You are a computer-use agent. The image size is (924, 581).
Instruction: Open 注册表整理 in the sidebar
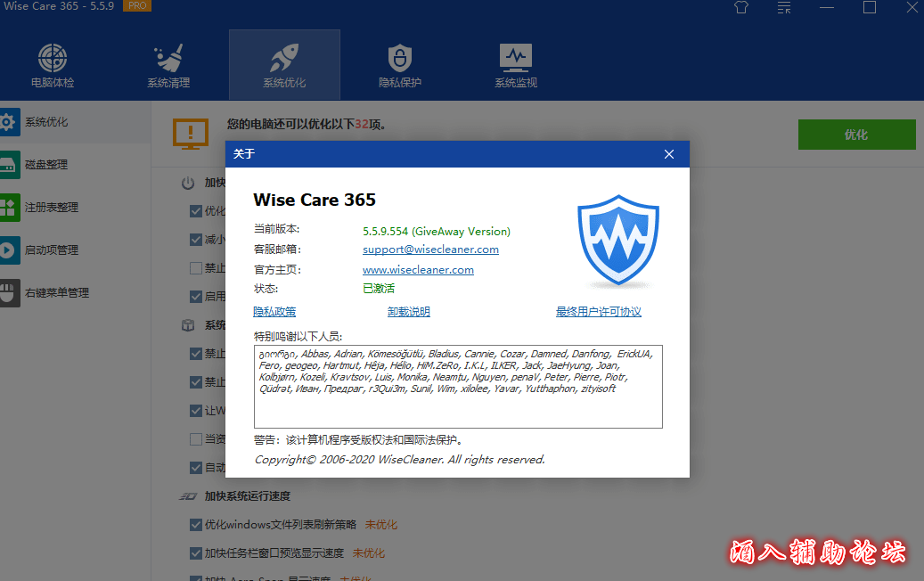(52, 208)
